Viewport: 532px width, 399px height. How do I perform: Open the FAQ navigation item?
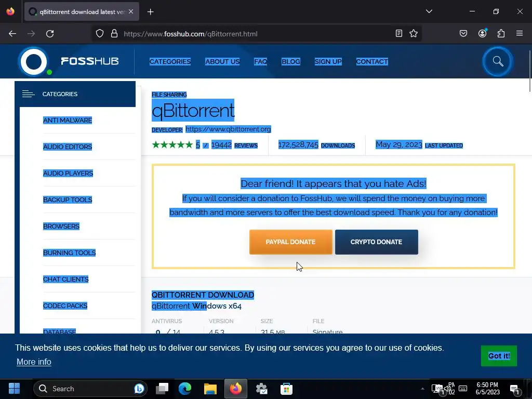click(261, 61)
